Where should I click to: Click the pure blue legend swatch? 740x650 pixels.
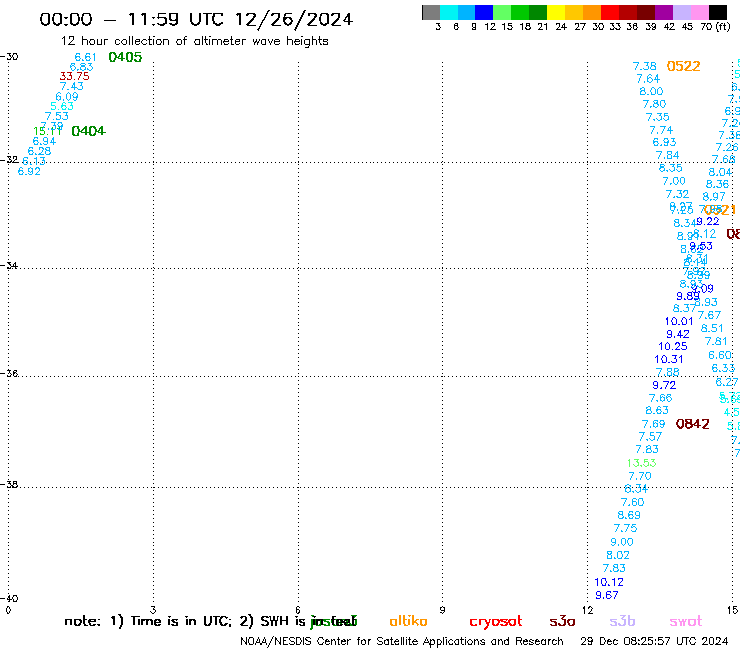pos(484,13)
